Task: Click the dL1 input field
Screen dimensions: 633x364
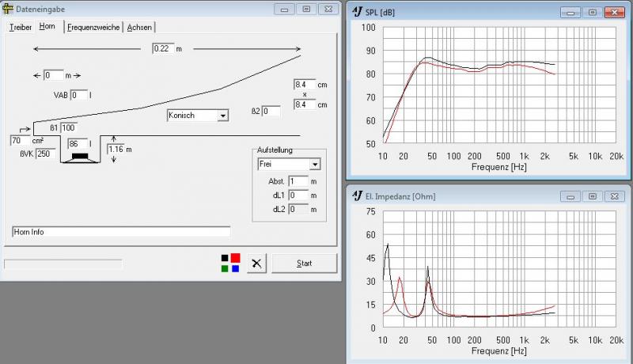Action: coord(298,195)
